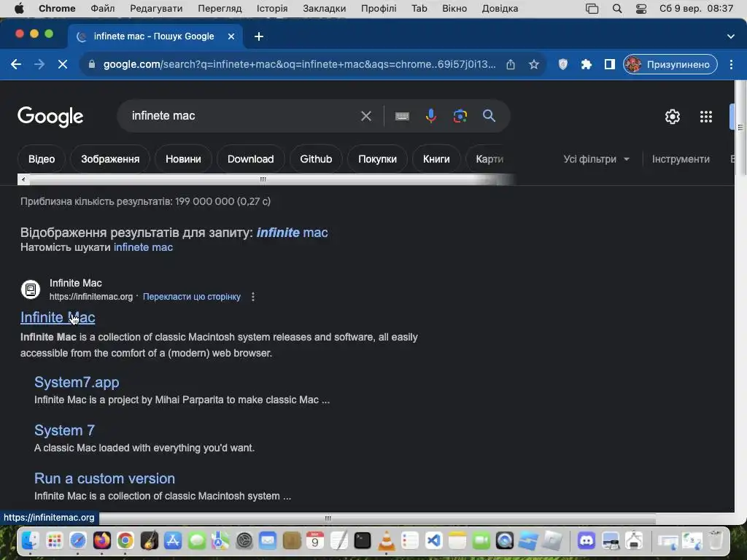Open VLC from the Dock
747x560 pixels.
click(386, 540)
